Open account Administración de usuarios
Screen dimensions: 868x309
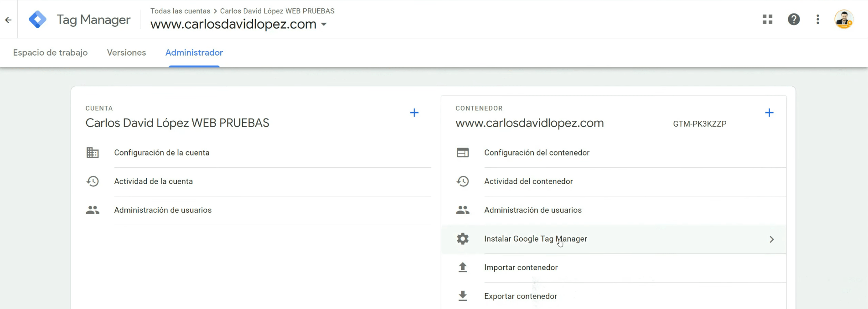point(163,210)
